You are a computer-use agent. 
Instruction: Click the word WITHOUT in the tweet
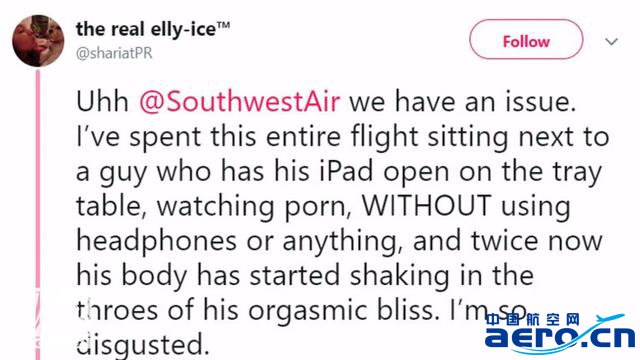click(x=426, y=205)
